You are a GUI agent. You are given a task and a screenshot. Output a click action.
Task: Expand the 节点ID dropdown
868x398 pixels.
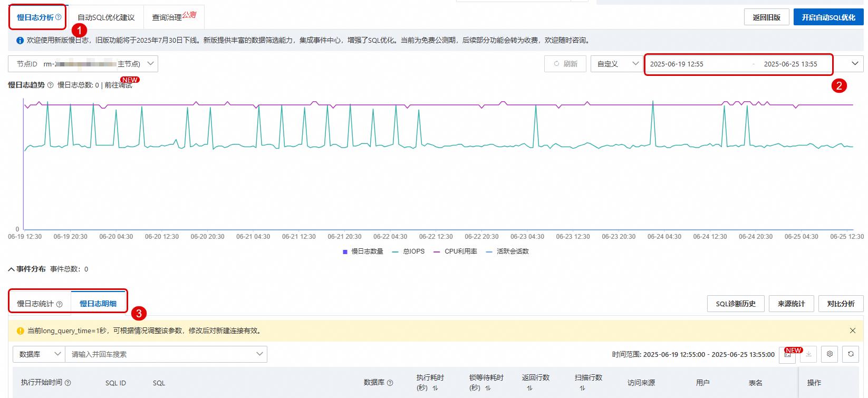(83, 64)
